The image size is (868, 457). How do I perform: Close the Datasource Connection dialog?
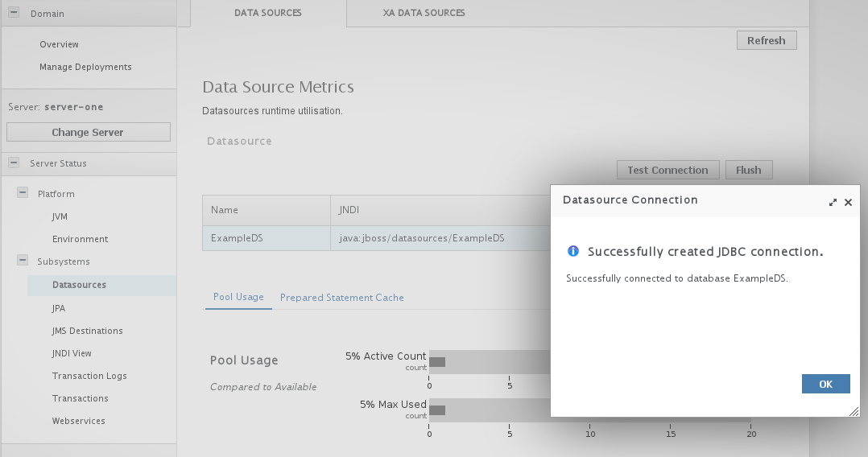[x=848, y=203]
